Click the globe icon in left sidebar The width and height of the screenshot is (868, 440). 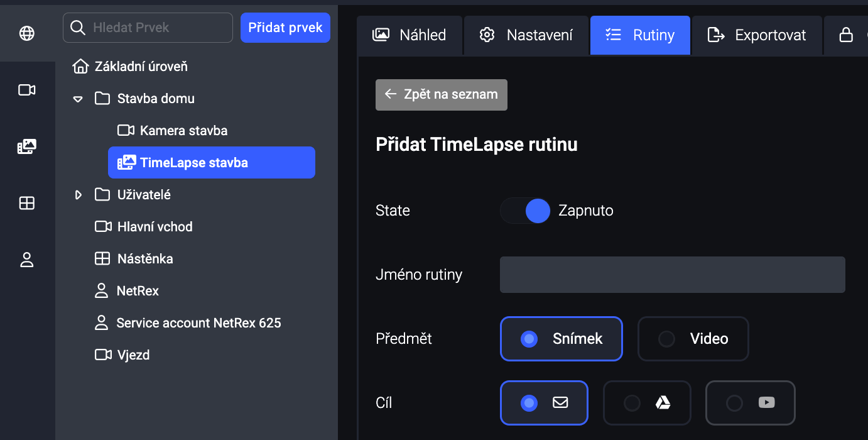(27, 33)
